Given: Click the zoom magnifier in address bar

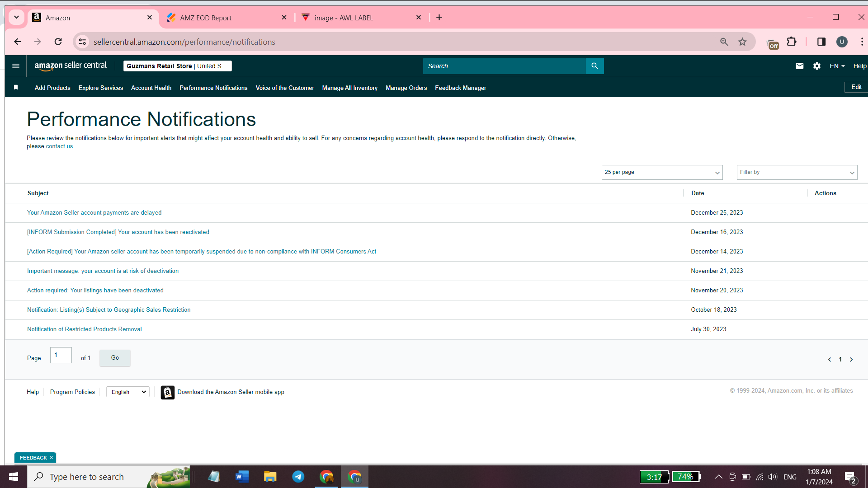Looking at the screenshot, I should [724, 42].
